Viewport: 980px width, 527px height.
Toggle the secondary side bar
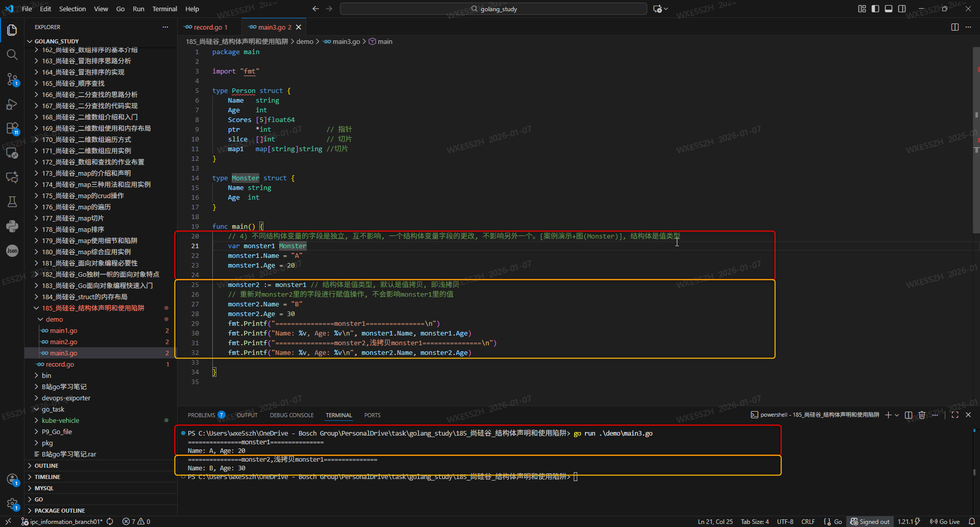point(902,9)
